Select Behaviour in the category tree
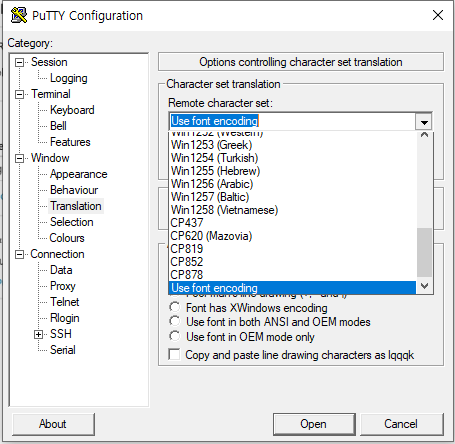455x444 pixels. pyautogui.click(x=74, y=190)
